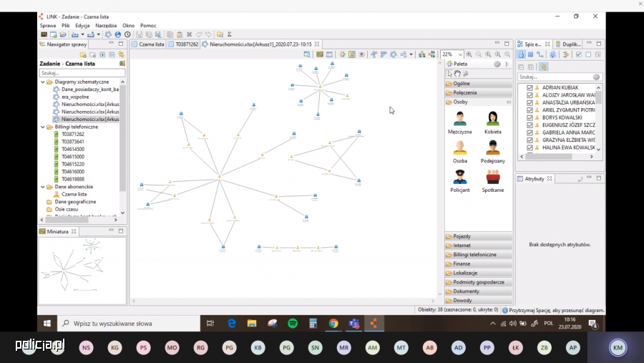This screenshot has width=644, height=363.
Task: Expand the Finanse palette section
Action: (x=479, y=264)
